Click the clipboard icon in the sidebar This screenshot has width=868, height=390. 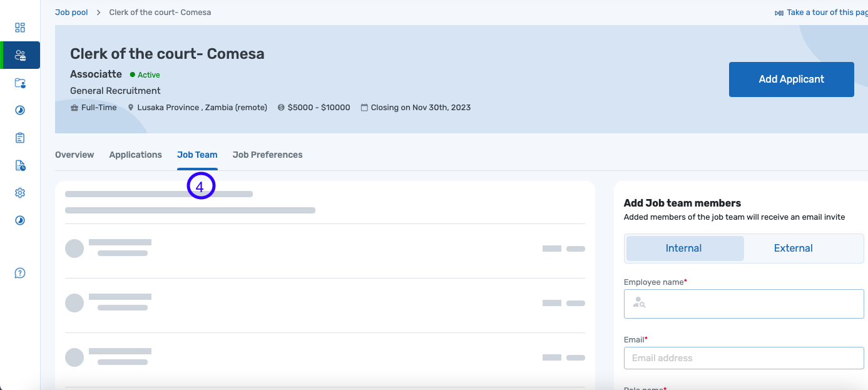(20, 138)
